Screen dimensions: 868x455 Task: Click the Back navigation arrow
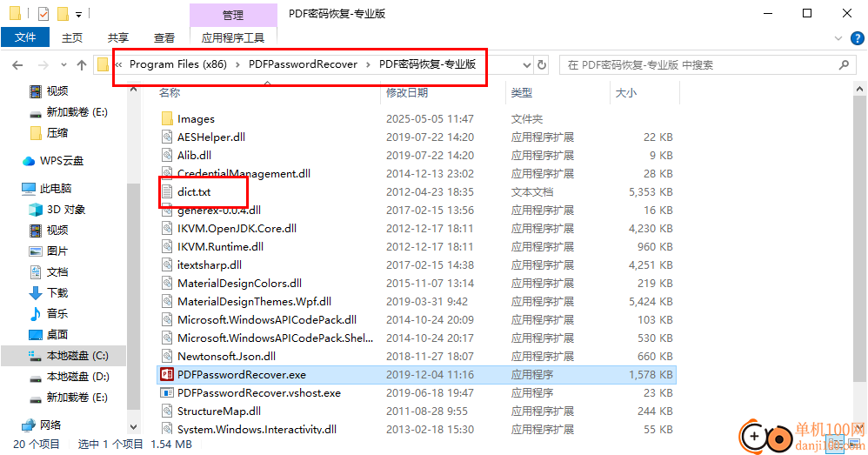click(17, 65)
